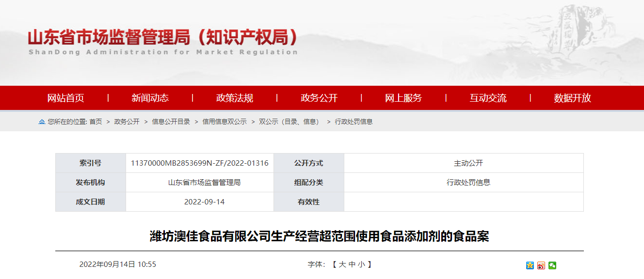Image resolution: width=644 pixels, height=279 pixels.
Task: Click the 成文日期 header cell
Action: coord(90,201)
